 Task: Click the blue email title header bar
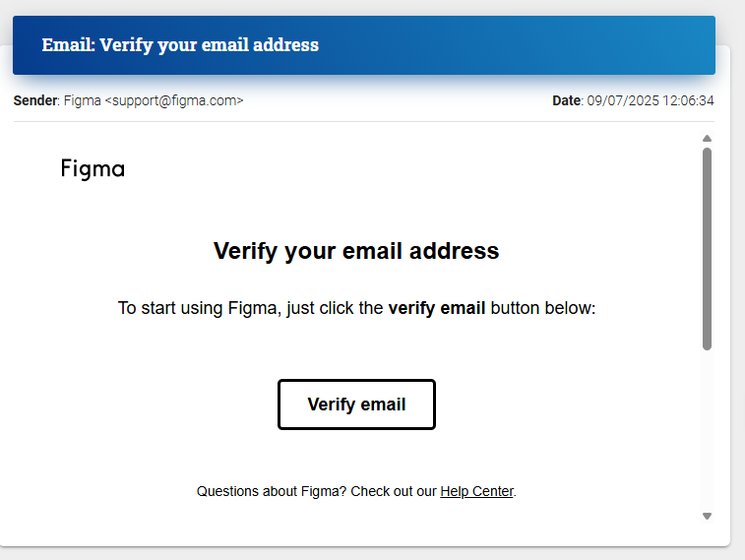pyautogui.click(x=364, y=45)
